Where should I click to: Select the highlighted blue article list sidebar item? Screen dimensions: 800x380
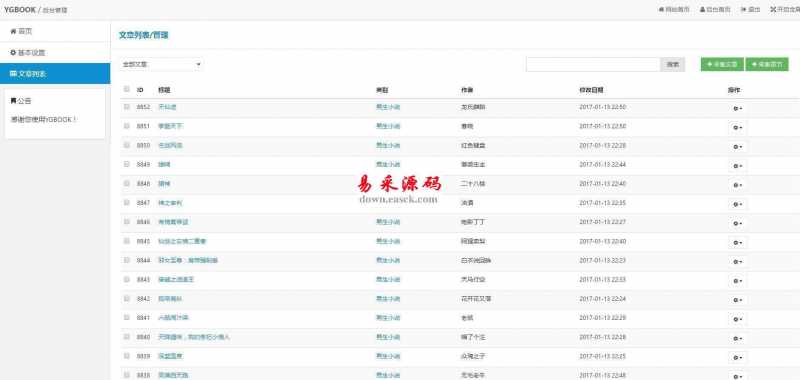tap(55, 73)
